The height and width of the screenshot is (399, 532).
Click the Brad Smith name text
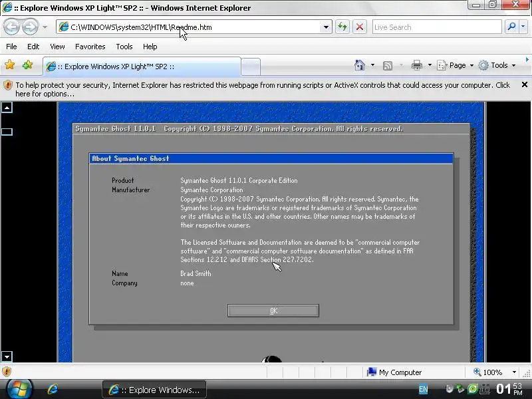tap(196, 273)
